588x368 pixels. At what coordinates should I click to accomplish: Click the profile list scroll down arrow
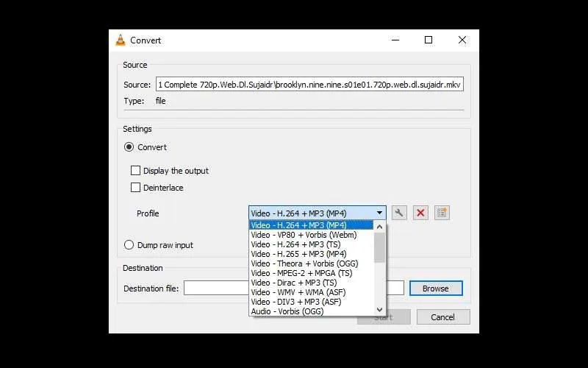click(x=379, y=310)
